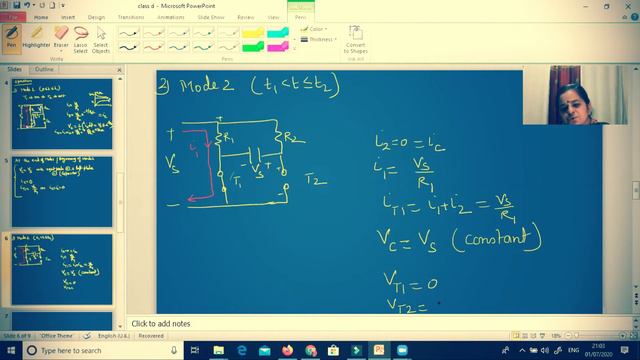Switch to Normal view in status bar
This screenshot has width=640, height=360.
coord(516,336)
